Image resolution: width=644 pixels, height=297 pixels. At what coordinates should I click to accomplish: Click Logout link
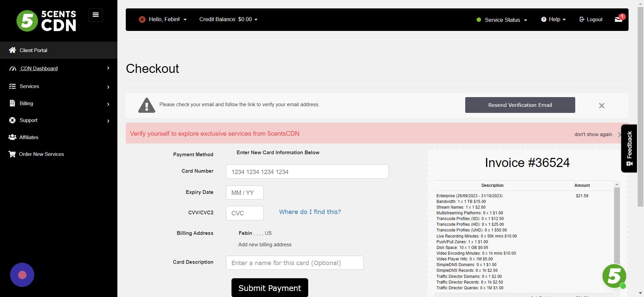(x=591, y=19)
